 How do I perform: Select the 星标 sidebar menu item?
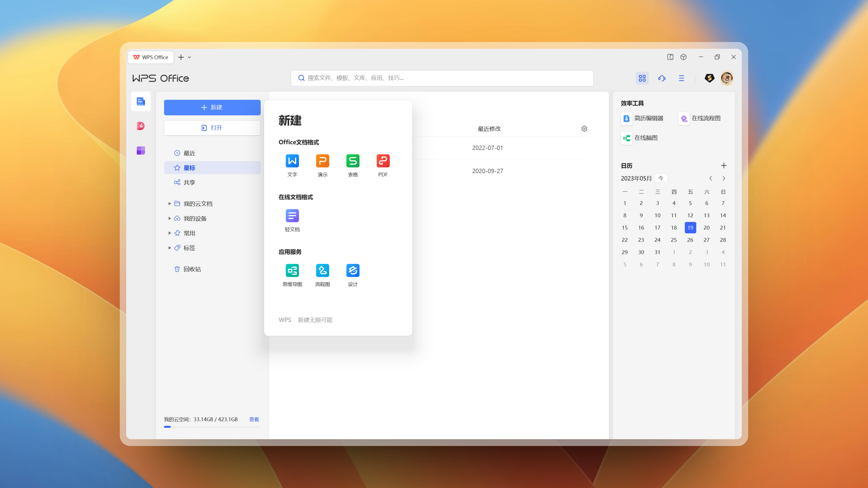point(212,167)
